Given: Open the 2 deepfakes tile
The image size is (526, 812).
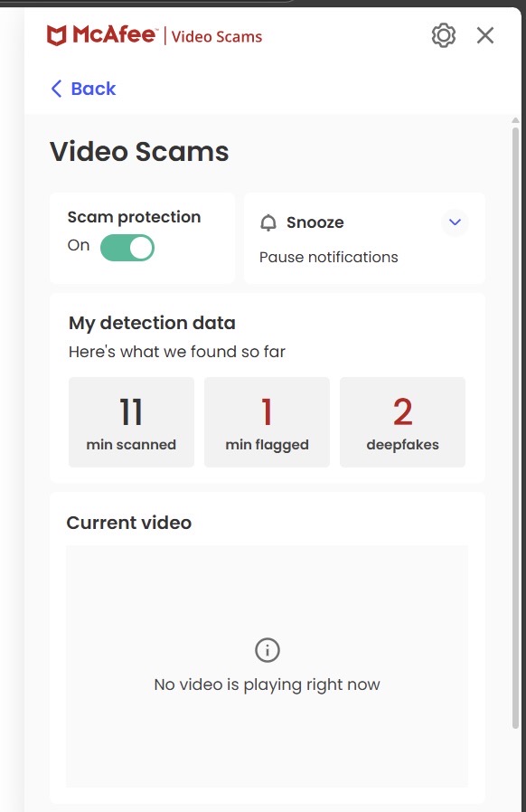Looking at the screenshot, I should 402,422.
